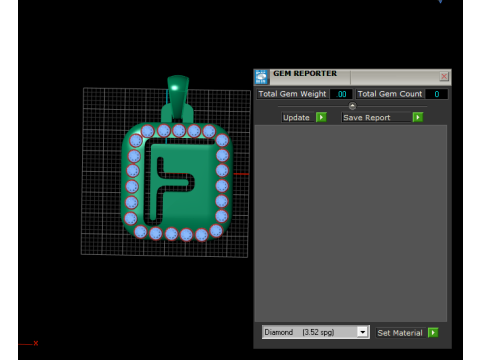Click the empty gem report list area
Screen dimensions: 480x360
click(351, 223)
